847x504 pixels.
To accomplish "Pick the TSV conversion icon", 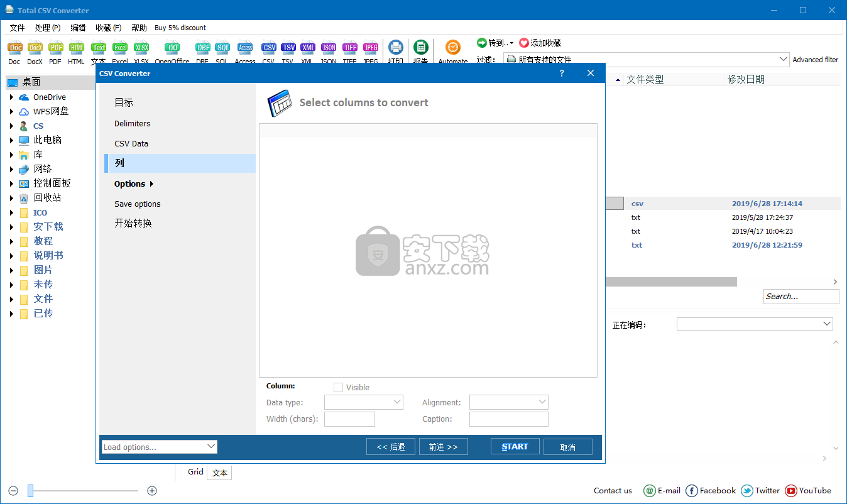I will [288, 48].
